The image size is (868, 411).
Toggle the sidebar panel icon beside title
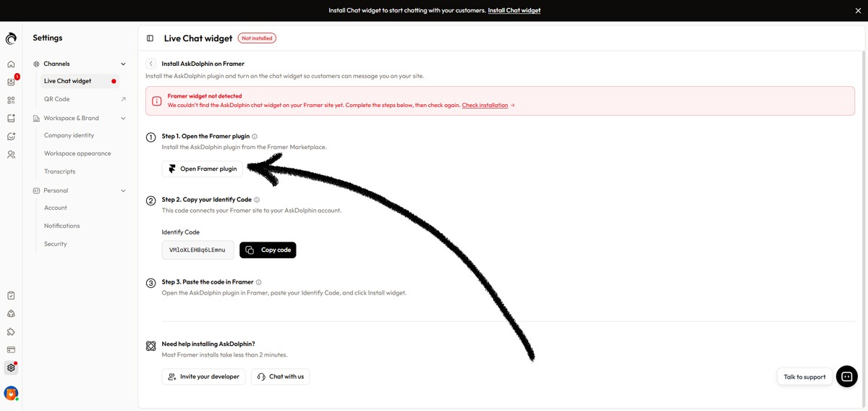pos(150,38)
